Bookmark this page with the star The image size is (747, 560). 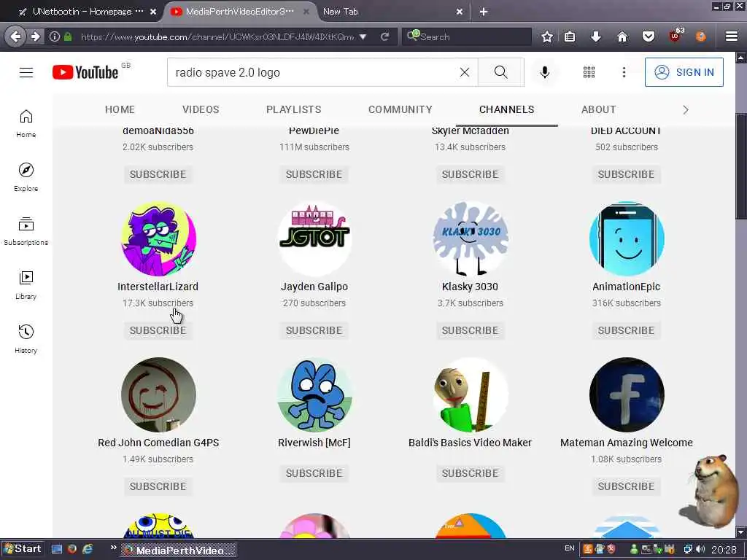[x=547, y=36]
